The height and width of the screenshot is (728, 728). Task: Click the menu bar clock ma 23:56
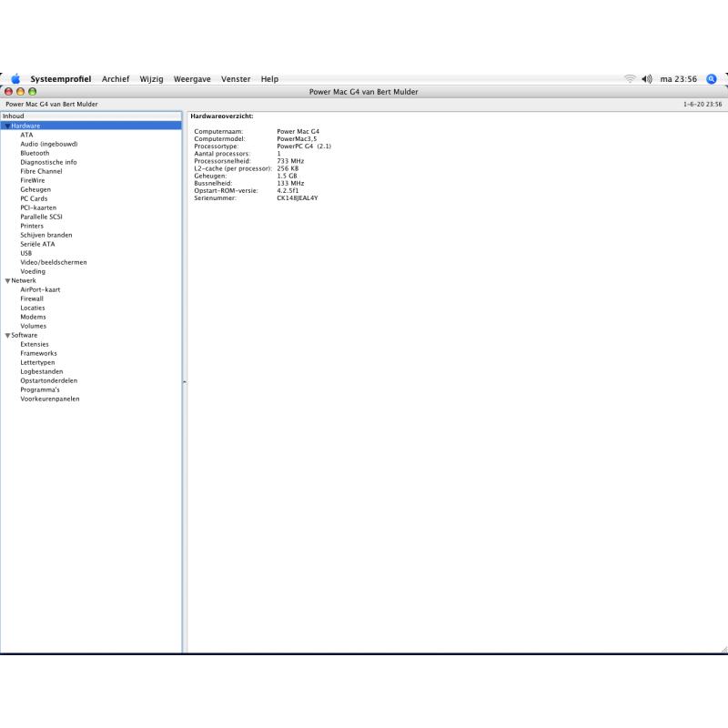(x=678, y=79)
